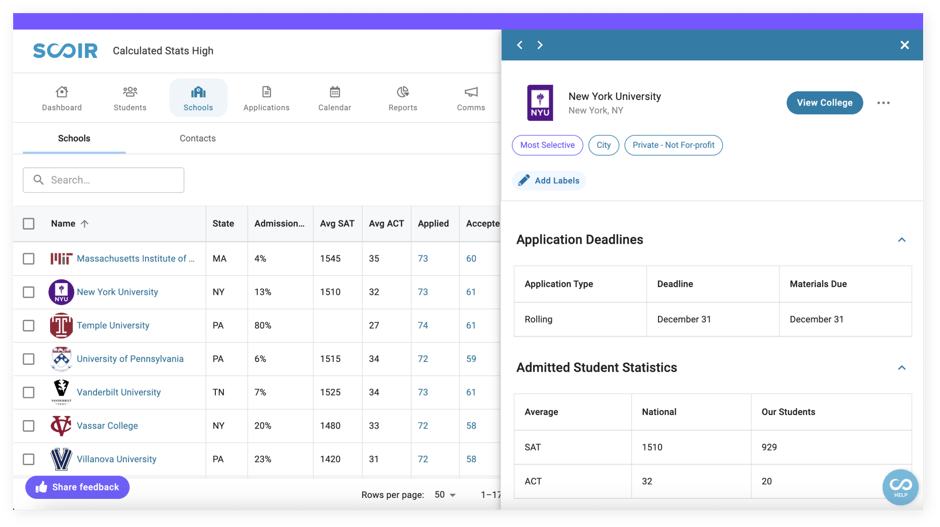Open the Help chat bubble

click(900, 486)
